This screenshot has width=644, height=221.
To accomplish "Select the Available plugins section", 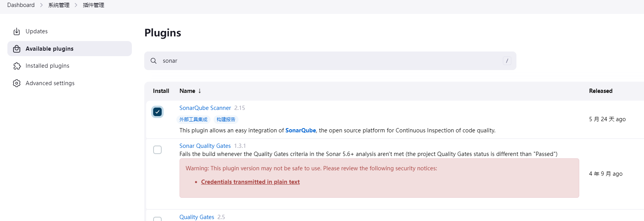I will point(70,49).
